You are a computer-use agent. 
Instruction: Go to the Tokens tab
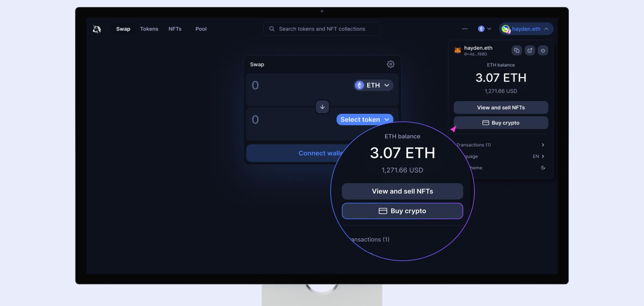coord(149,29)
